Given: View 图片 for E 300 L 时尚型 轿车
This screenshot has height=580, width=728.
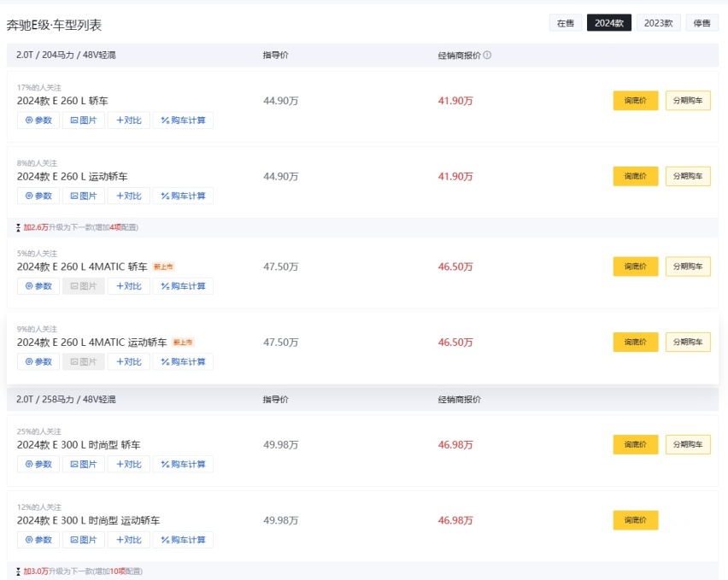Looking at the screenshot, I should 84,464.
